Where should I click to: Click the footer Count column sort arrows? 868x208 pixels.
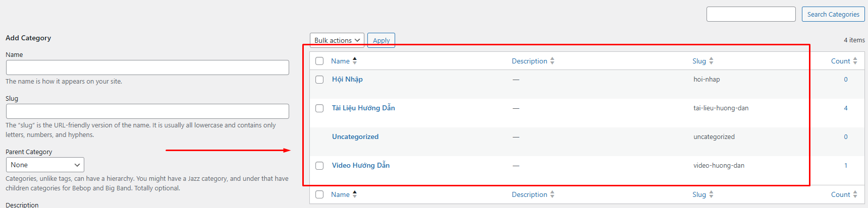pyautogui.click(x=855, y=194)
